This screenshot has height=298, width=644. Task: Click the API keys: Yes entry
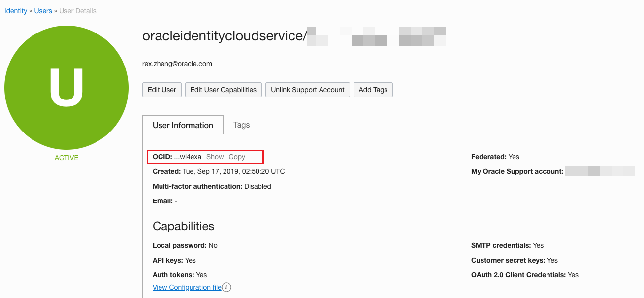174,260
